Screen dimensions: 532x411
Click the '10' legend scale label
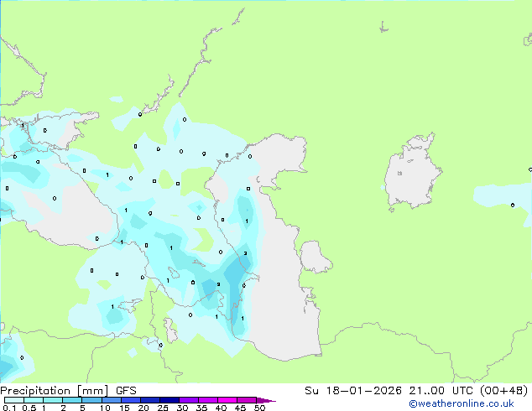(105, 408)
